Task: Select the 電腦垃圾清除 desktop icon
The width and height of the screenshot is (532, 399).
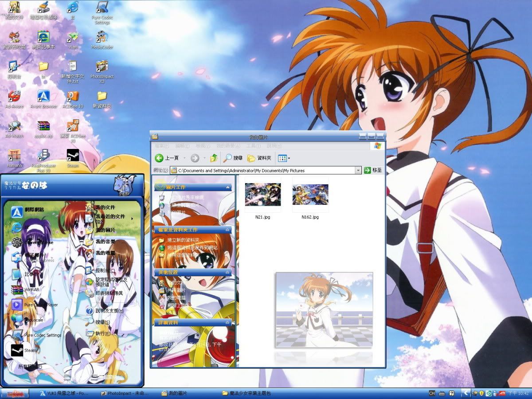Action: pyautogui.click(x=43, y=11)
